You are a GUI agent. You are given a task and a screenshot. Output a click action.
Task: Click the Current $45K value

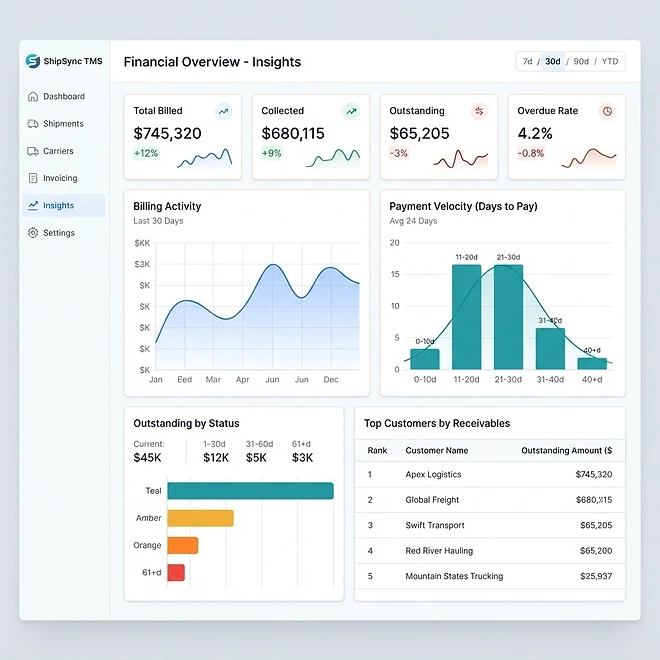point(147,458)
